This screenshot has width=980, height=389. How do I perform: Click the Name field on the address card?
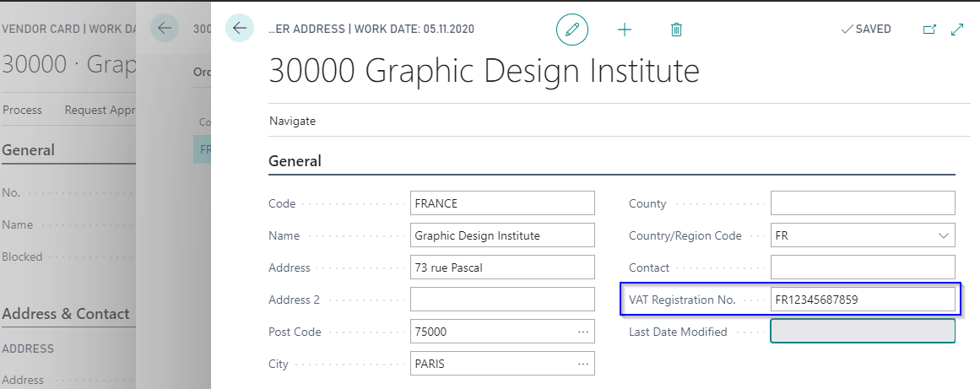502,235
